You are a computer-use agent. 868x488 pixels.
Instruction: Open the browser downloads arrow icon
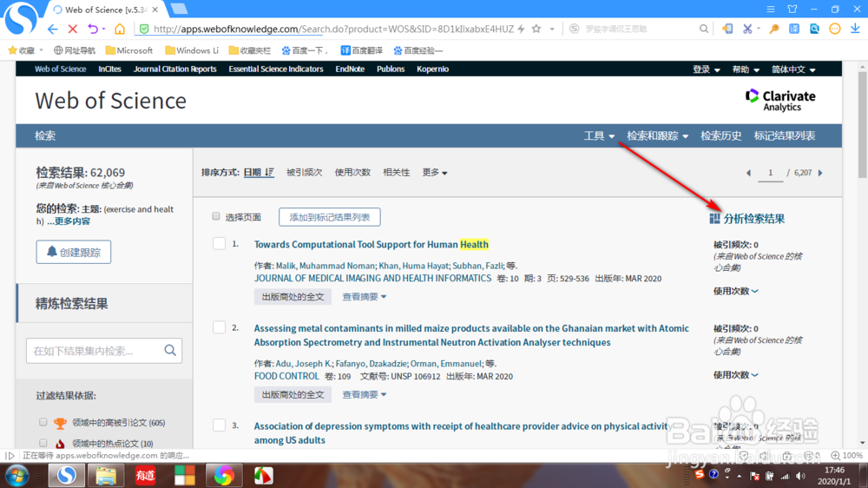click(x=855, y=29)
